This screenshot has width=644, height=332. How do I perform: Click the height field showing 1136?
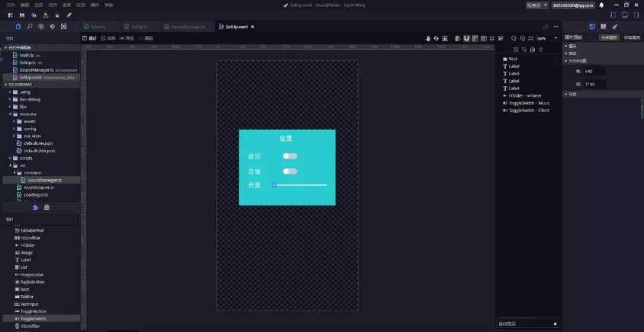click(x=595, y=84)
